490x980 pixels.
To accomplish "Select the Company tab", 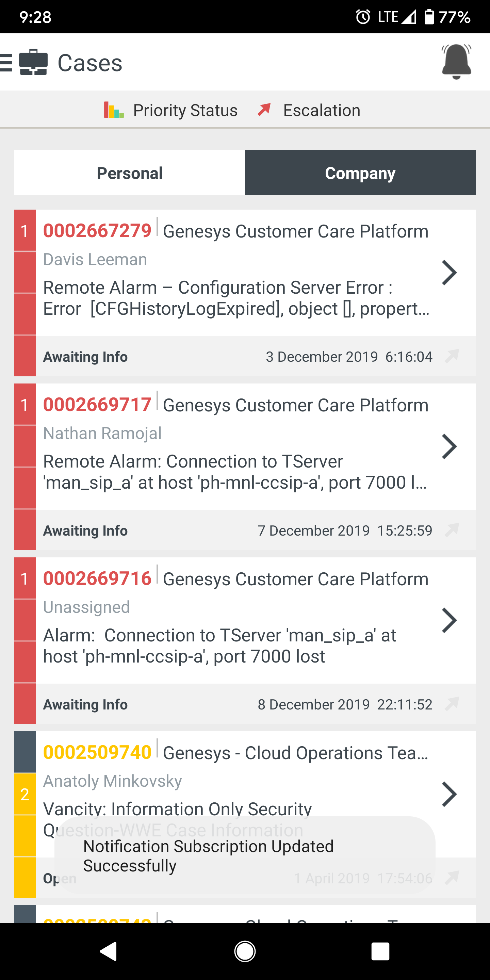I will [x=360, y=173].
